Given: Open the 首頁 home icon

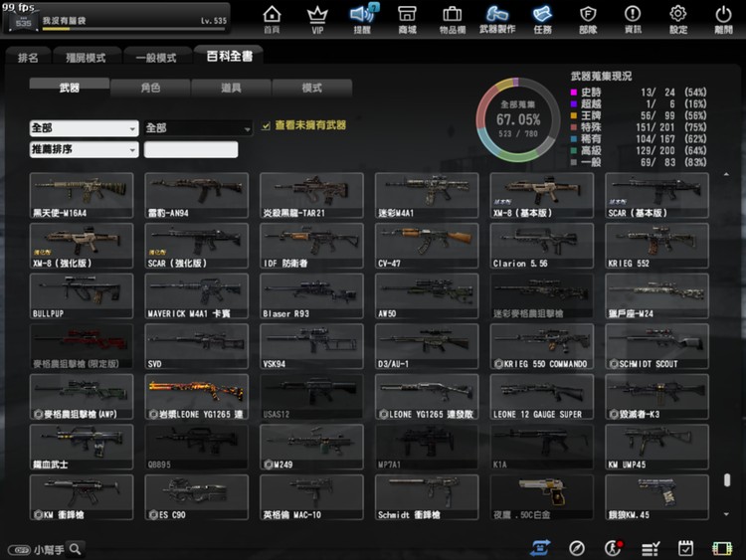Looking at the screenshot, I should pos(272,18).
